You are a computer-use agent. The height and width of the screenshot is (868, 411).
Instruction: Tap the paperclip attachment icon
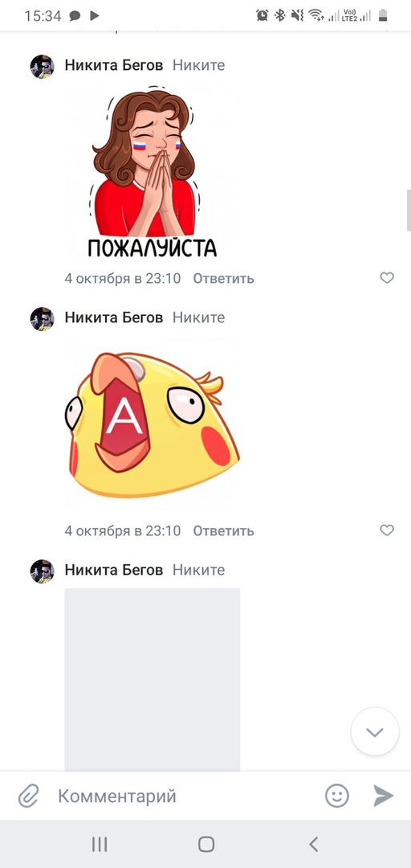(x=27, y=796)
